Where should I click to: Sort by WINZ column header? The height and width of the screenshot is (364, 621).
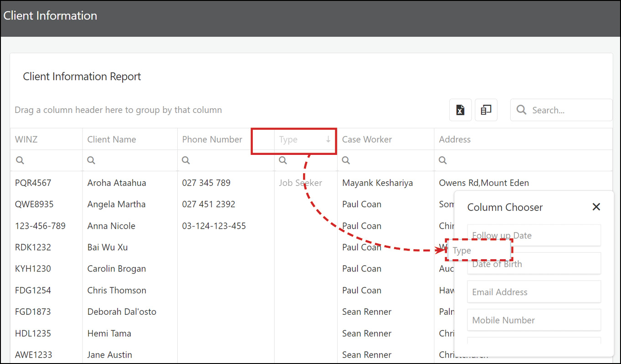[x=46, y=139]
